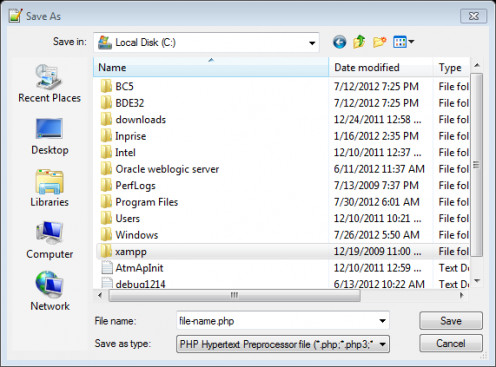The width and height of the screenshot is (496, 367).
Task: Click Type cell of xampp row
Action: pos(454,251)
